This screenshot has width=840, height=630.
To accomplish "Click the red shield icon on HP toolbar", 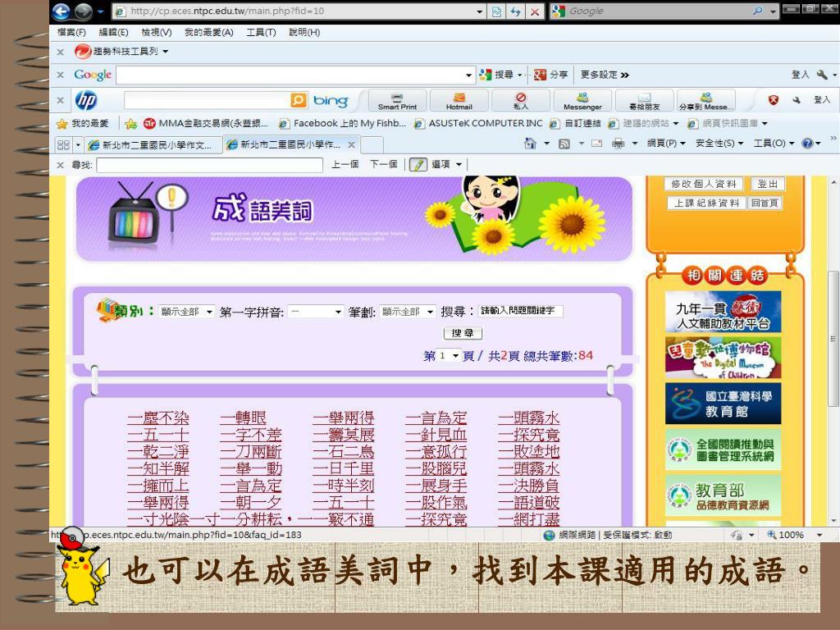I will click(x=773, y=100).
